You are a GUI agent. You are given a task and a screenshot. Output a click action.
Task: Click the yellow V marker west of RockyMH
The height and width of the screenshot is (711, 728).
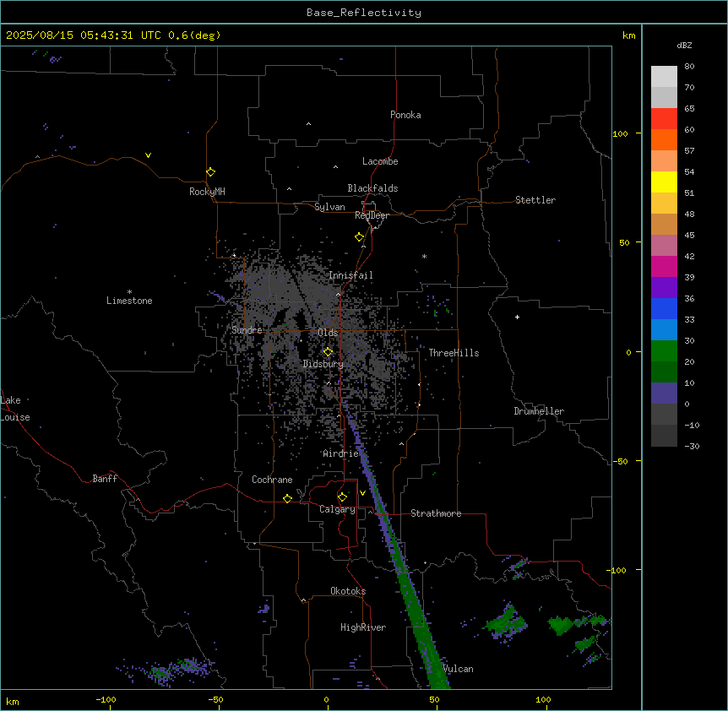[x=148, y=155]
